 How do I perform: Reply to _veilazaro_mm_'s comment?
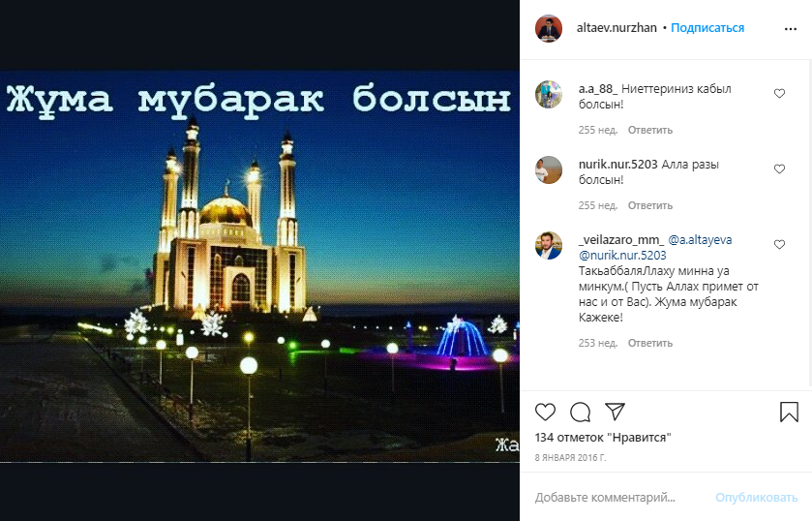[x=650, y=343]
